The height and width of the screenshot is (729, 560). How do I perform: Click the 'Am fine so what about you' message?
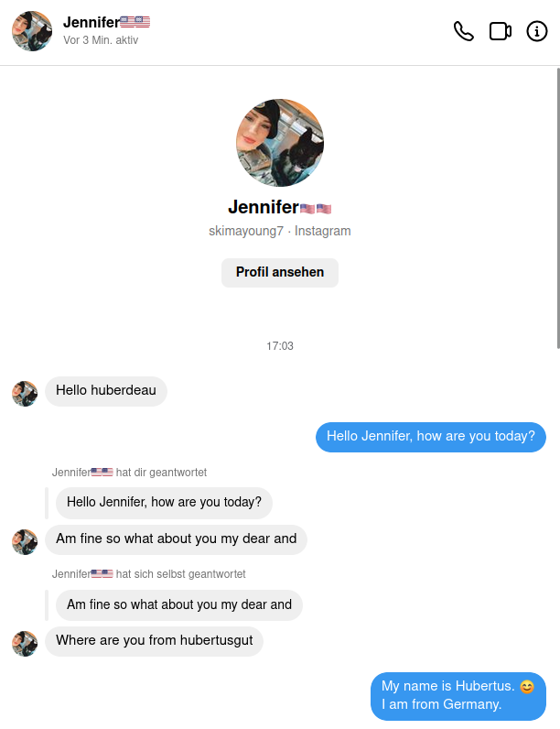pos(176,539)
